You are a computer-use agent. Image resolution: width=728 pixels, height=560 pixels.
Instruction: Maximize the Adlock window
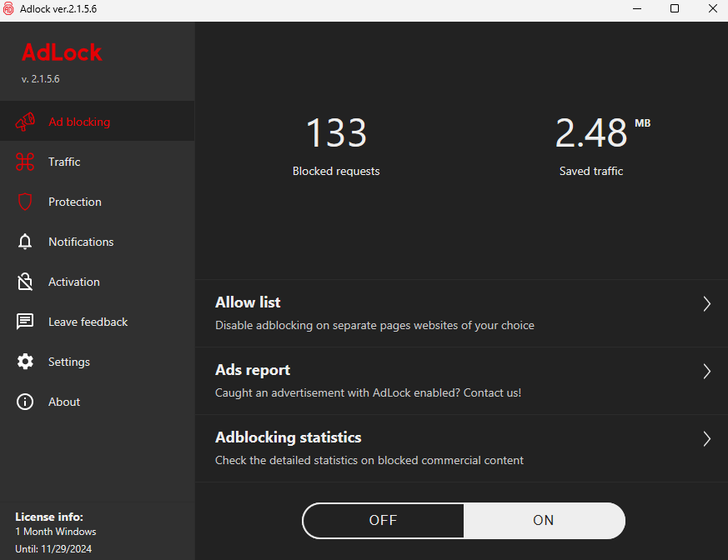(x=675, y=9)
